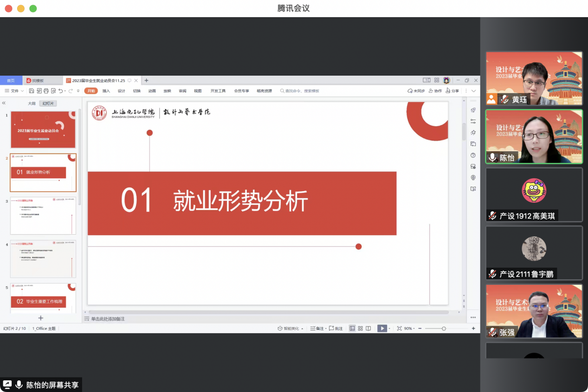Viewport: 588px width, 392px height.
Task: Collapse the slide panel with double chevron
Action: (4, 103)
